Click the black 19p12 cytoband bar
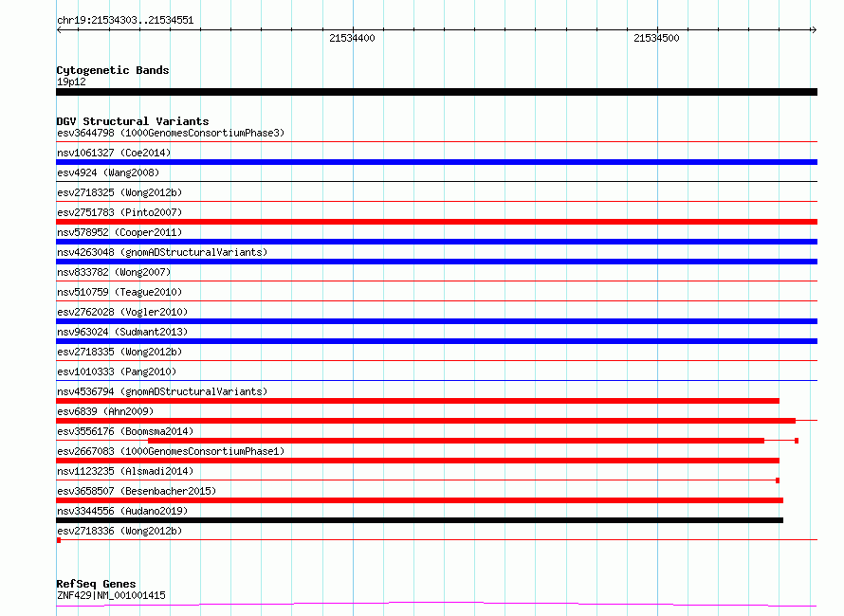Image resolution: width=844 pixels, height=616 pixels. tap(436, 92)
